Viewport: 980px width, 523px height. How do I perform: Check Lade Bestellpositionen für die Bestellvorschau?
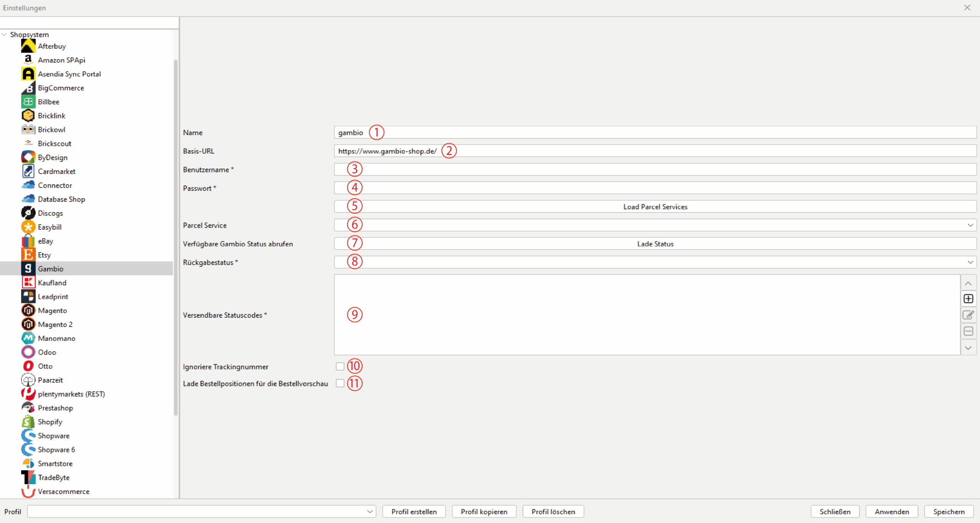click(x=340, y=383)
